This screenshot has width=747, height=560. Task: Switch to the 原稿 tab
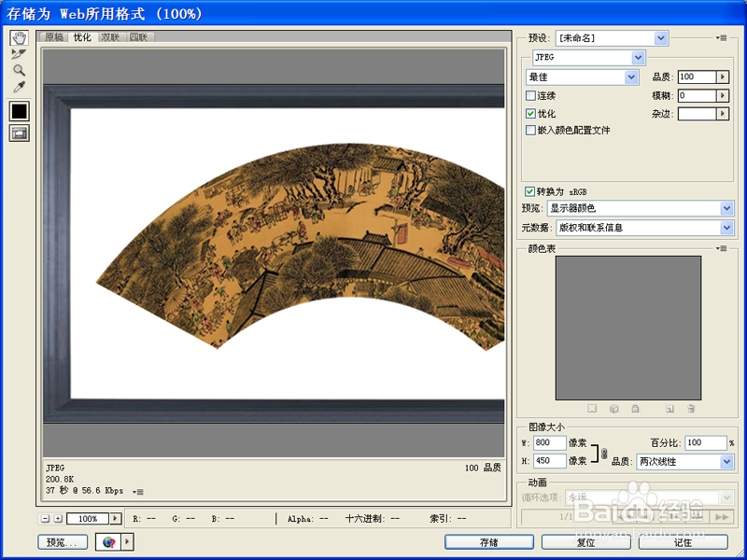(54, 37)
